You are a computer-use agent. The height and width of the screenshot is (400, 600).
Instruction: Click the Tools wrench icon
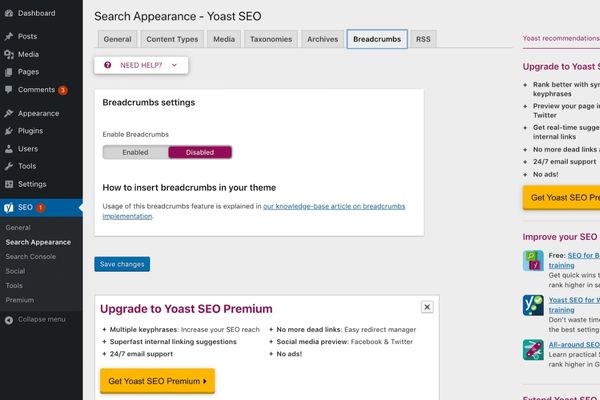(x=9, y=166)
